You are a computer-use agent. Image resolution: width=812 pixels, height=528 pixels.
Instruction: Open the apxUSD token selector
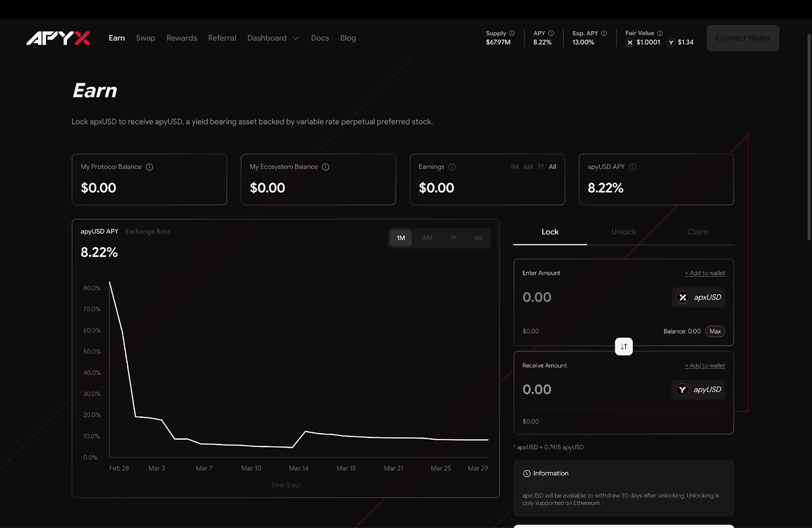(x=698, y=297)
